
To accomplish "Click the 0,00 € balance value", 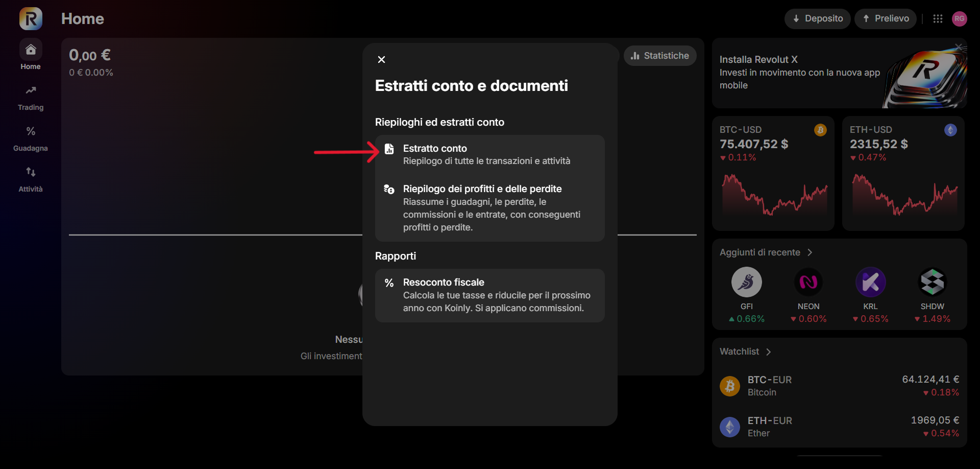I will tap(90, 55).
